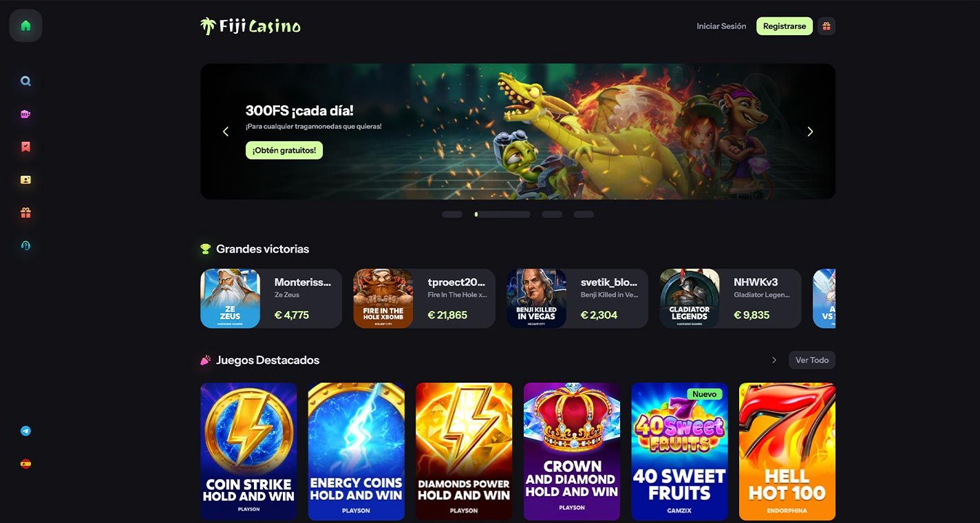Expand Juegos Destacados with chevron arrow

(x=774, y=360)
